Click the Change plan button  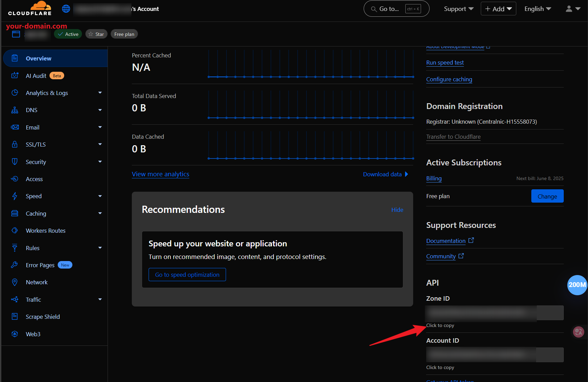547,196
